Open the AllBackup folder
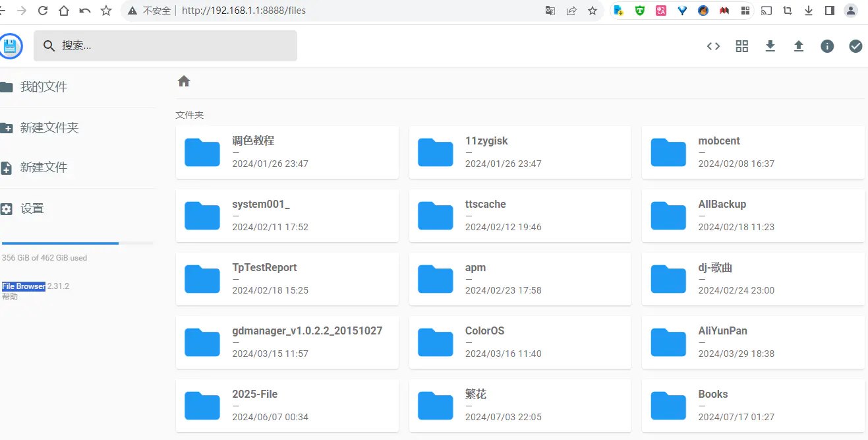The width and height of the screenshot is (868, 440). pyautogui.click(x=753, y=216)
